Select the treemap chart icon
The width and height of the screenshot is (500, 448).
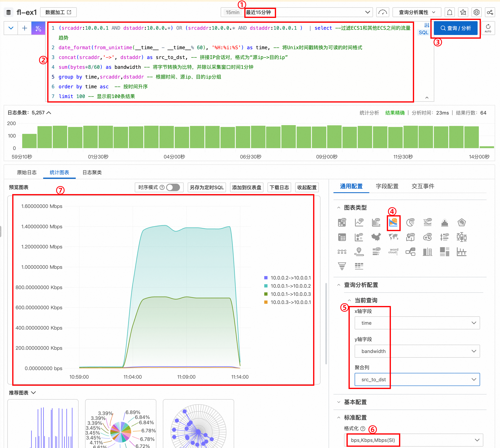point(445,252)
